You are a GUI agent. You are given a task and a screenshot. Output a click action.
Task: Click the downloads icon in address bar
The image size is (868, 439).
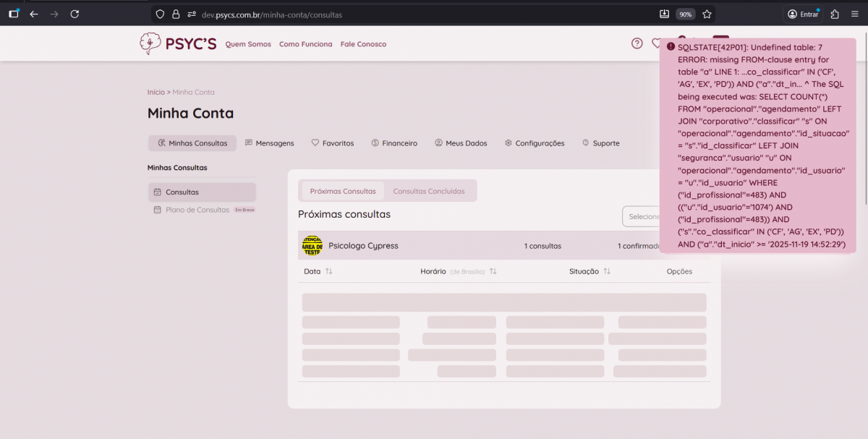pyautogui.click(x=665, y=14)
